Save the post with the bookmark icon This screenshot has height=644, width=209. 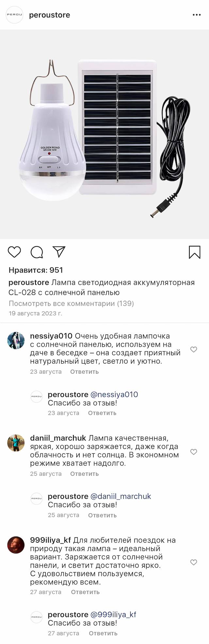pos(195,252)
